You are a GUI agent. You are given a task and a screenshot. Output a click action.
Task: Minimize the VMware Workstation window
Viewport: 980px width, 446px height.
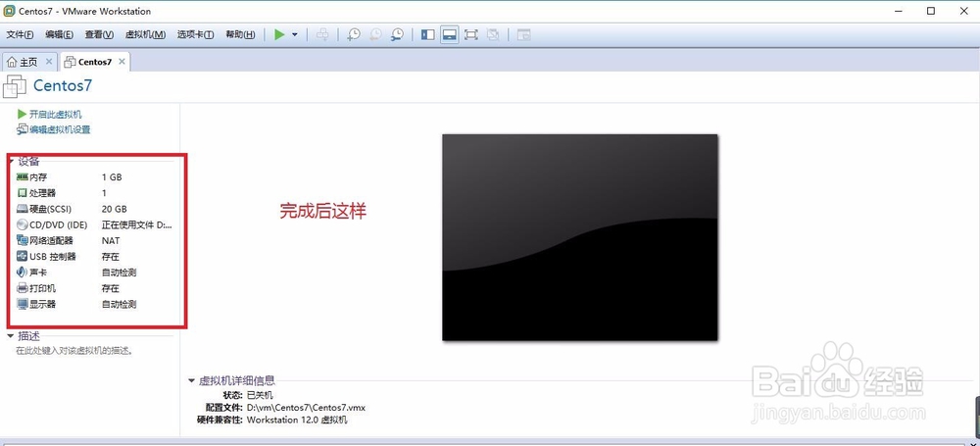(898, 11)
